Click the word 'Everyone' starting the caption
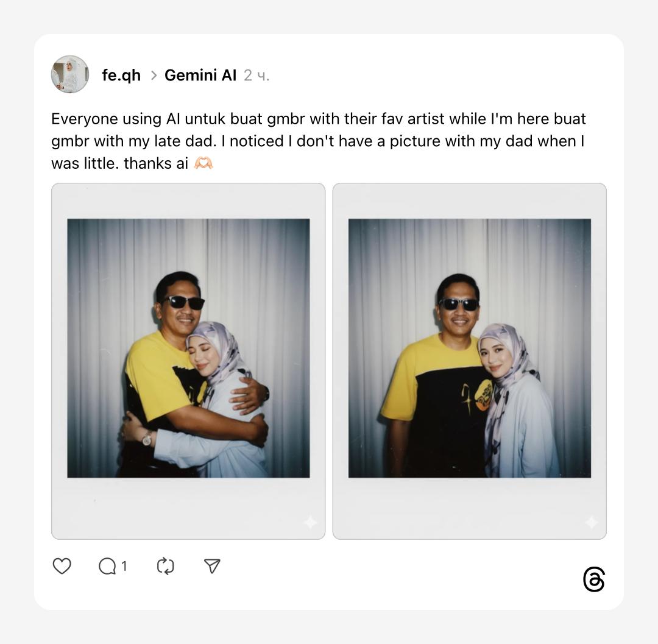 (83, 119)
